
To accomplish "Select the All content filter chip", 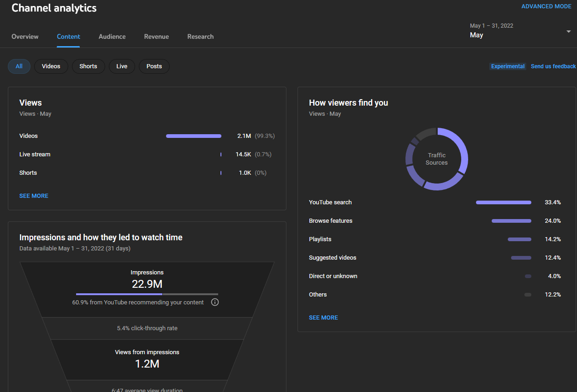I will tap(19, 66).
